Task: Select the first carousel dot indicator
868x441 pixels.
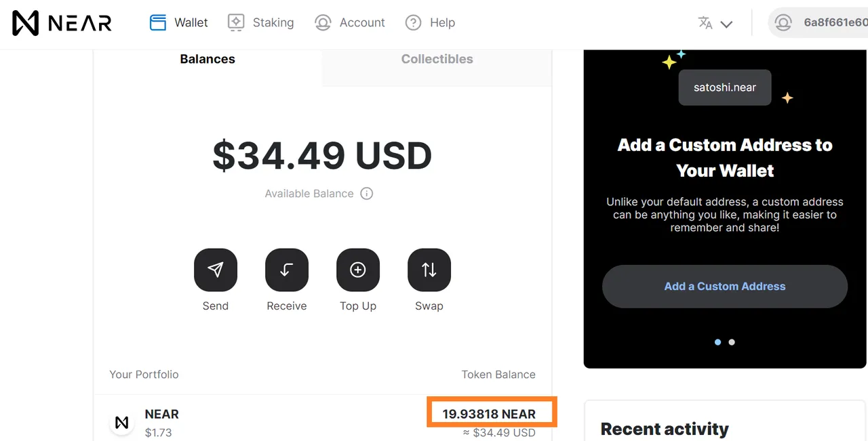Action: pyautogui.click(x=718, y=342)
